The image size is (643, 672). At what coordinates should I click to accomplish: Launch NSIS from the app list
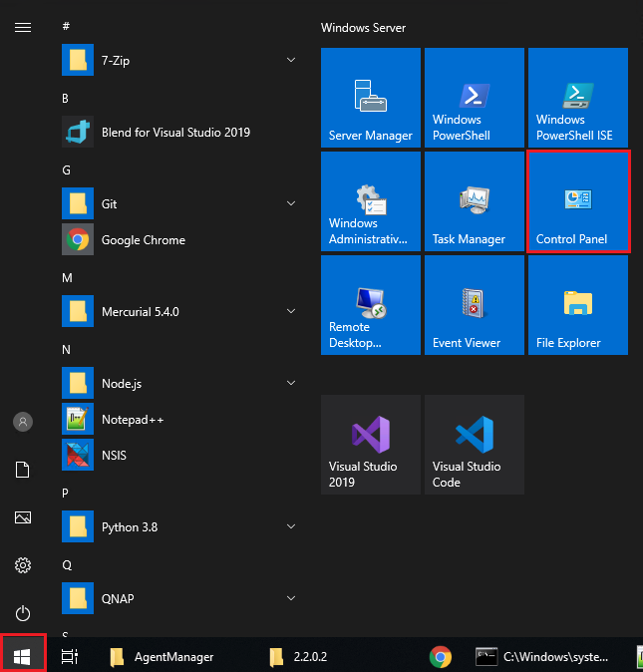179,455
